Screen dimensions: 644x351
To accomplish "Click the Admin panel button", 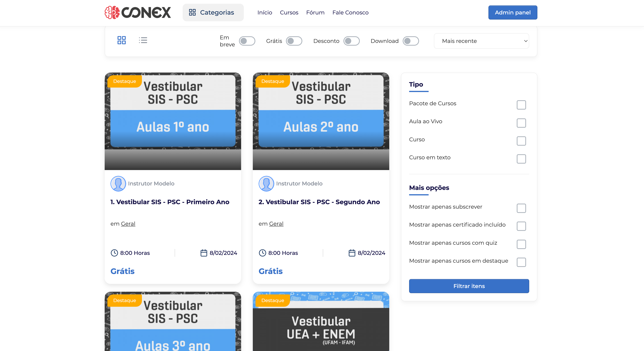I will pos(512,12).
